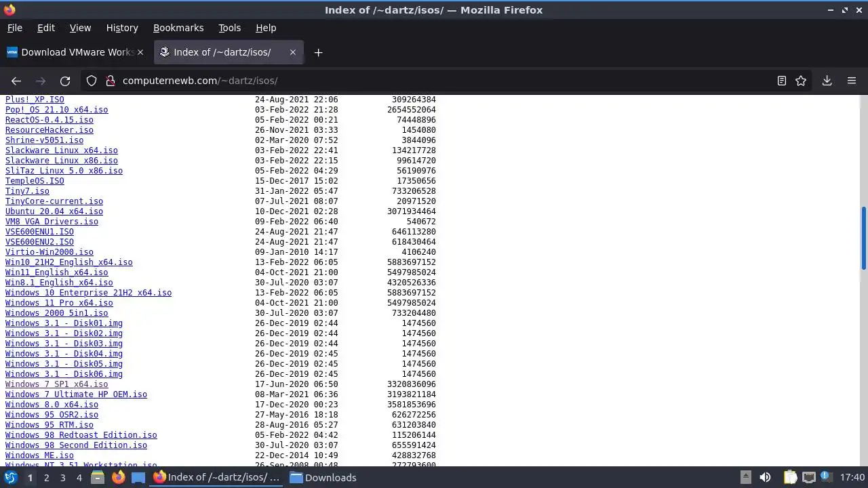868x488 pixels.
Task: Download Pop!_OS_21.10_x64.iso
Action: coord(56,110)
